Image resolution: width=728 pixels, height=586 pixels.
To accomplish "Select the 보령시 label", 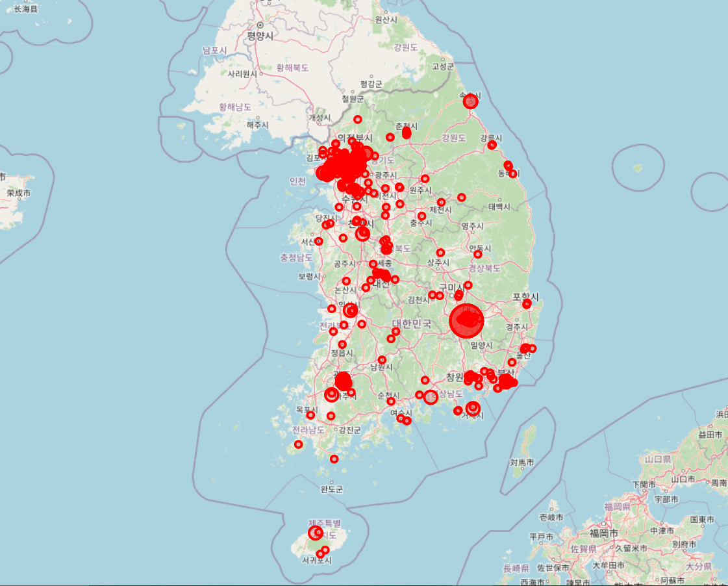I will point(309,276).
